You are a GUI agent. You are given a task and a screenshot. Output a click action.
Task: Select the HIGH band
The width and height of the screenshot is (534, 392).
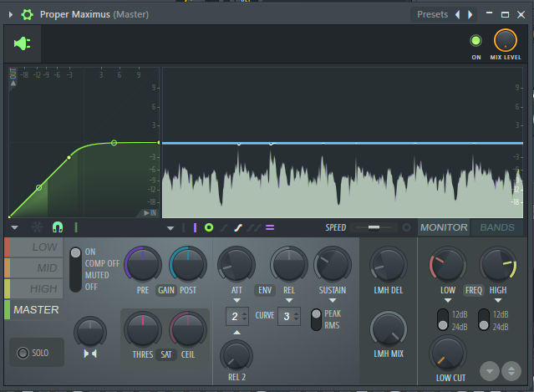(x=33, y=289)
